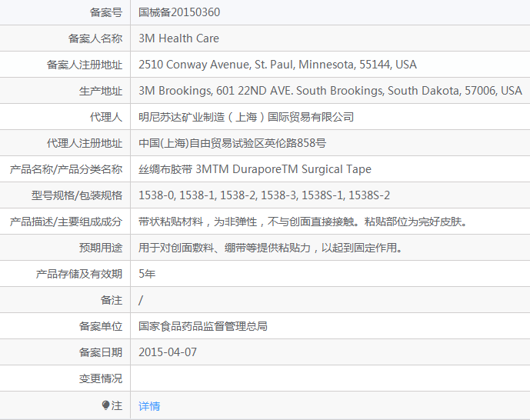Click the 5年 shelf life value
The width and height of the screenshot is (530, 420).
(147, 274)
